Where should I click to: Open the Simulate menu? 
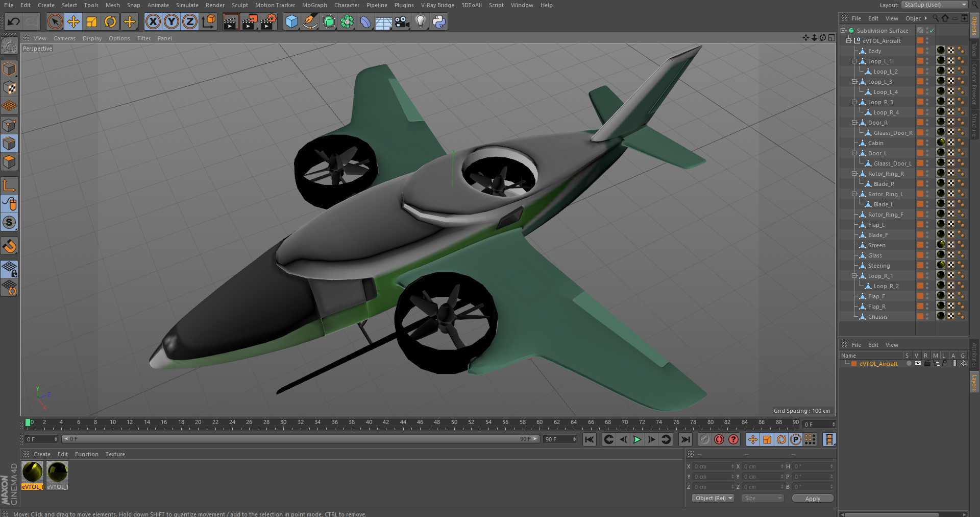click(x=187, y=5)
